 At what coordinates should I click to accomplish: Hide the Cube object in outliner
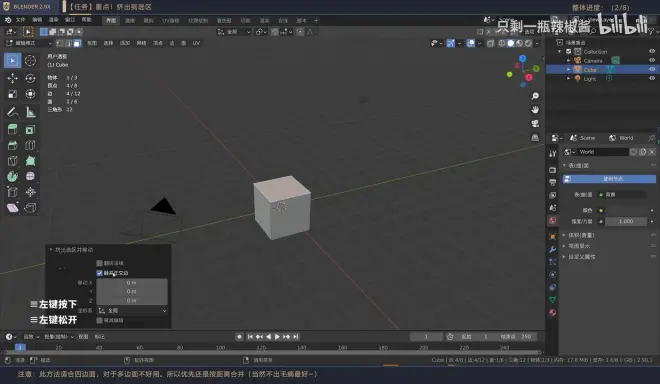[x=652, y=69]
